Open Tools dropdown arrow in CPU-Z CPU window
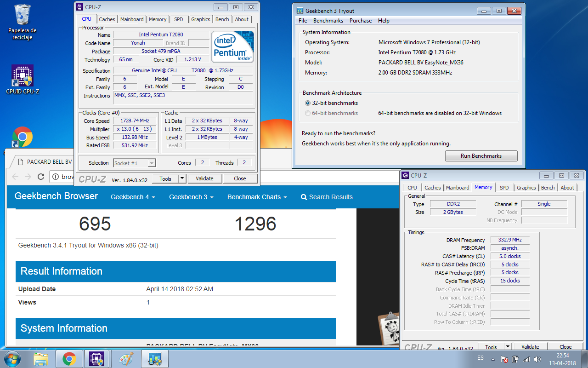 point(182,178)
